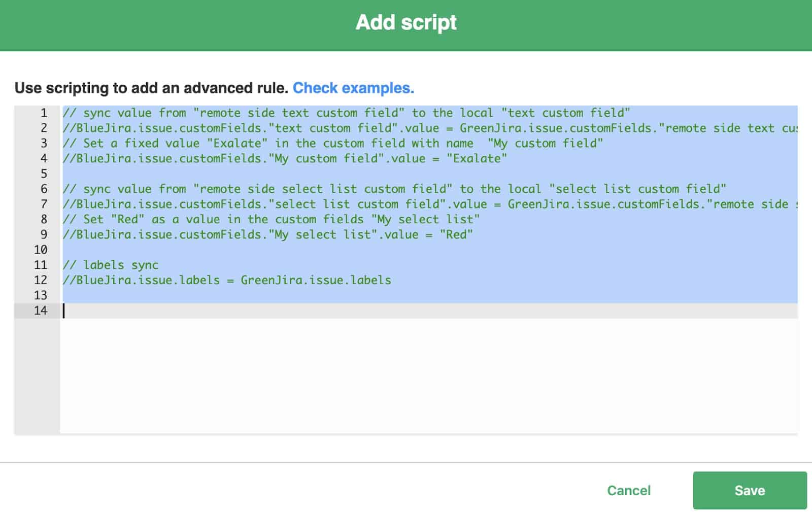Click line 12 GreenJira.issue.labels code

227,280
